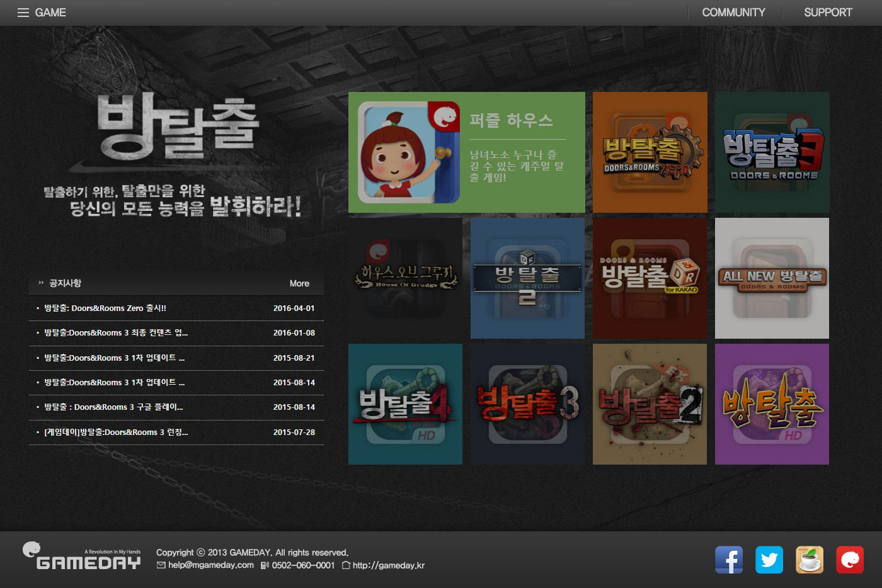882x588 pixels.
Task: Select the 방탈출3 Doors&Rooms tile
Action: coord(772,152)
